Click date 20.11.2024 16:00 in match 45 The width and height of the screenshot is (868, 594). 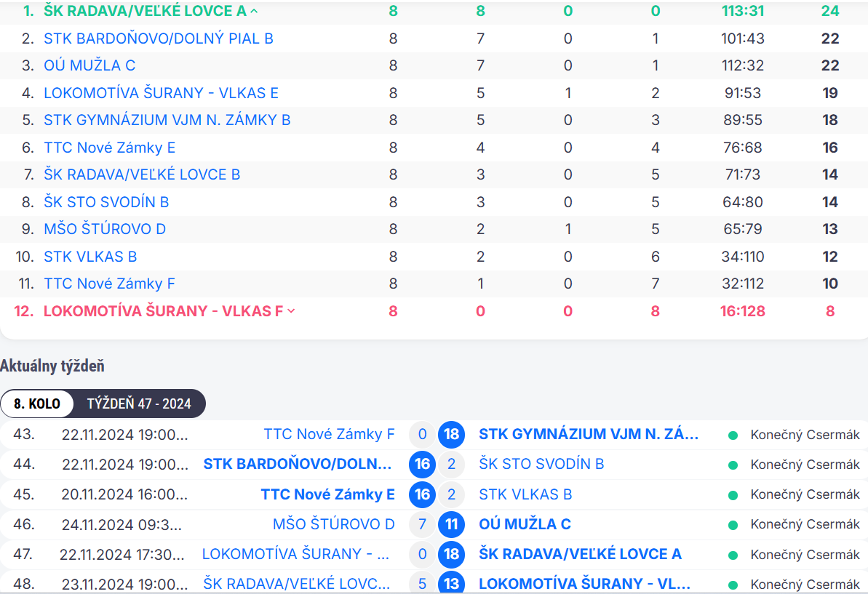[x=124, y=494]
